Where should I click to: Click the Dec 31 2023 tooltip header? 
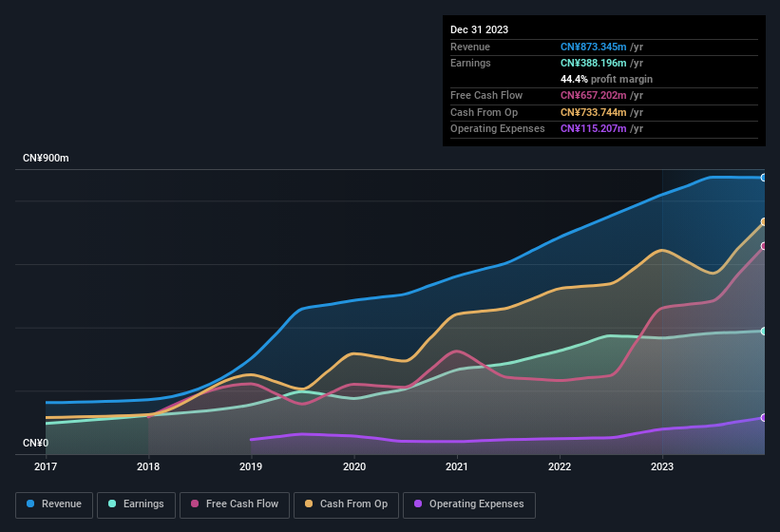tap(479, 29)
